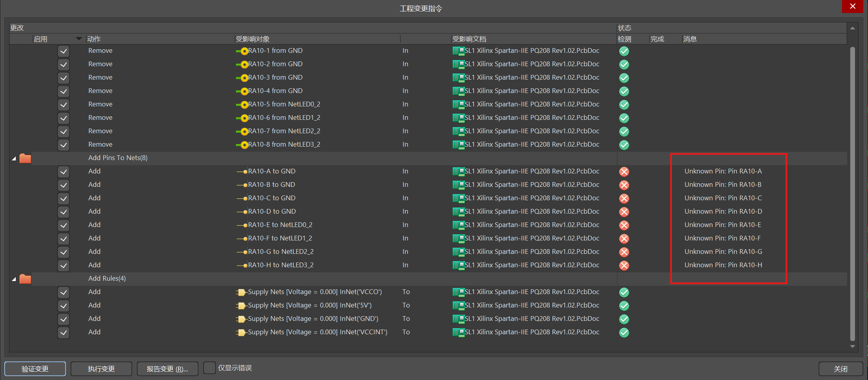Uncheck the Add RA10-C to GND change

coord(64,198)
